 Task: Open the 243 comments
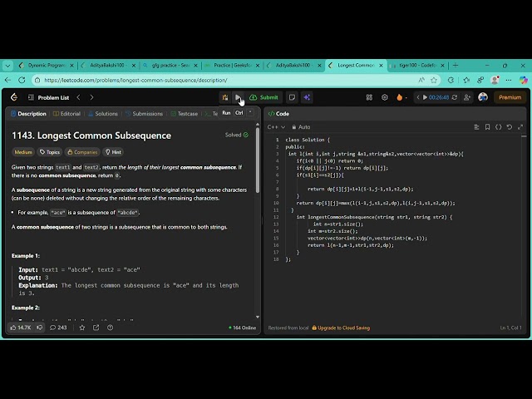point(58,328)
